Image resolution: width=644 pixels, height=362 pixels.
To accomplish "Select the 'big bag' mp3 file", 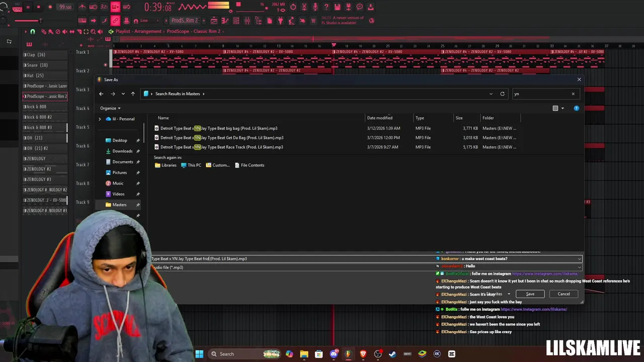I will click(x=218, y=128).
